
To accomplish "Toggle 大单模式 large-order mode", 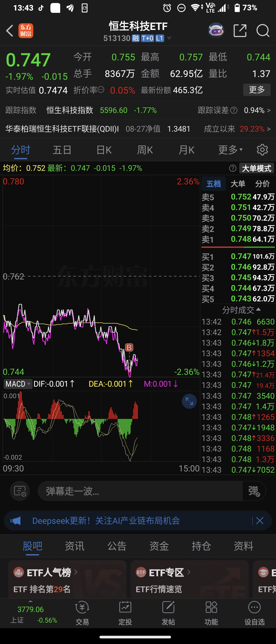I will click(x=256, y=168).
